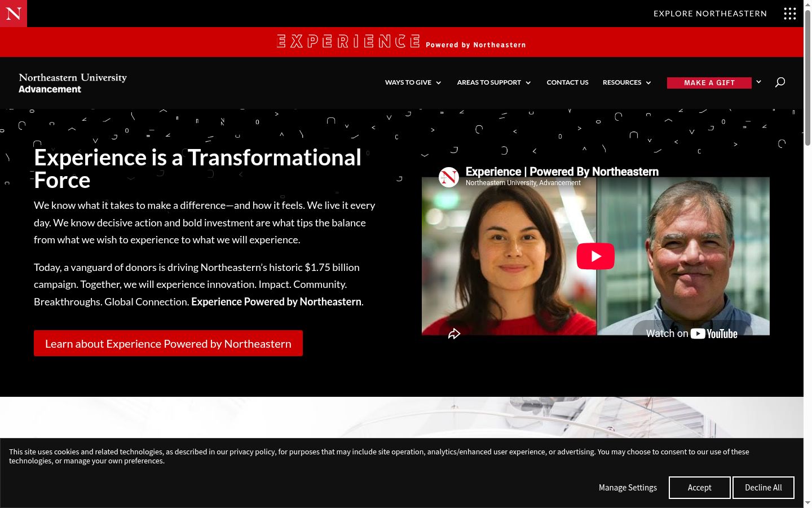The width and height of the screenshot is (812, 508).
Task: Open the Contact Us page
Action: tap(567, 82)
